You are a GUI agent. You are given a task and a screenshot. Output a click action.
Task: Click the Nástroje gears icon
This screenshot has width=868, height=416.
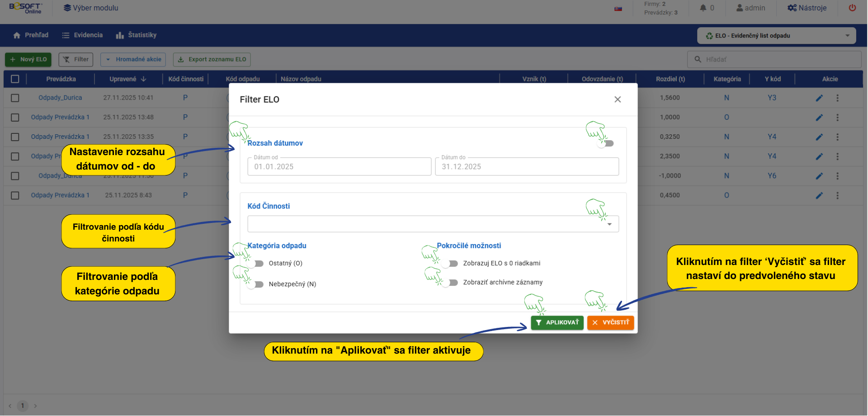tap(792, 8)
